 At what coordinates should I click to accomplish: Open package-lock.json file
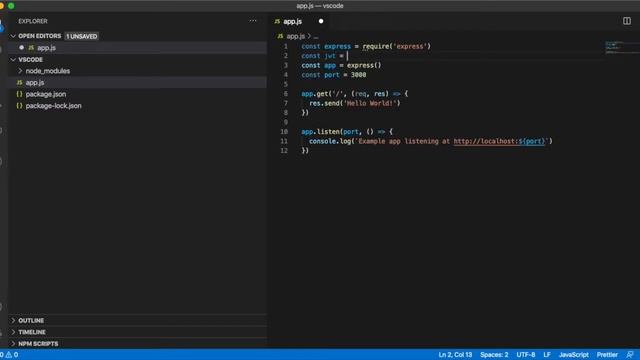138,106
